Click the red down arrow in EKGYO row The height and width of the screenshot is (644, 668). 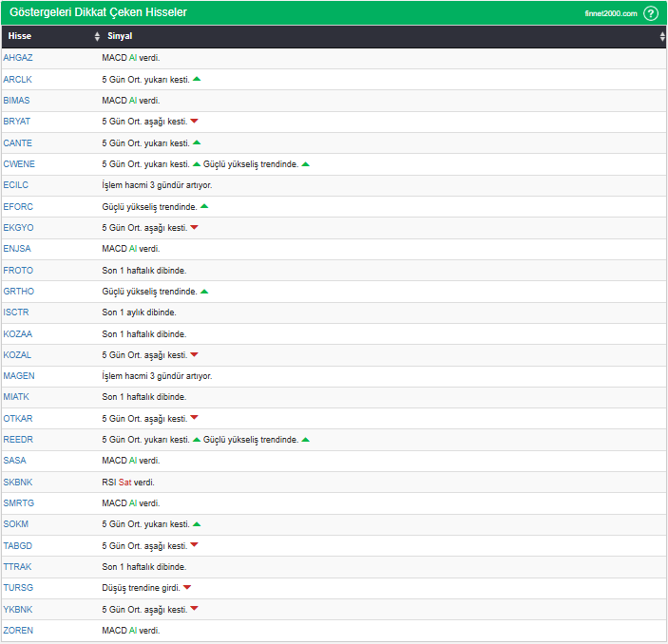(x=194, y=227)
